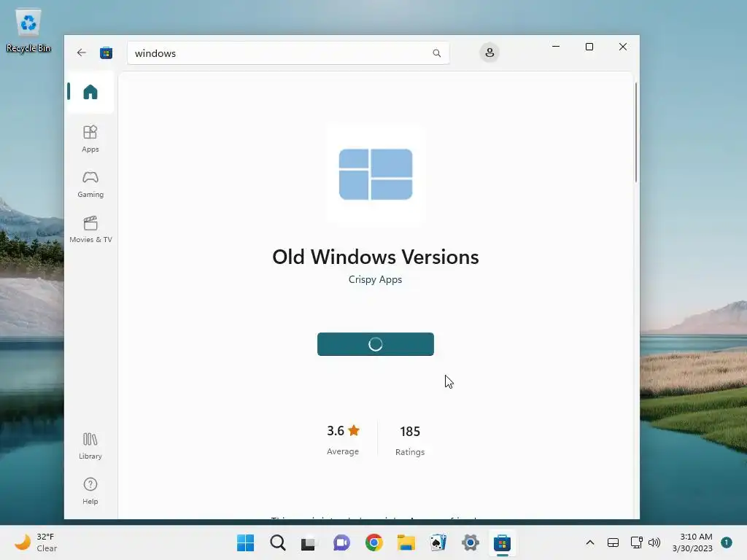Close the Microsoft Store window

click(x=623, y=47)
